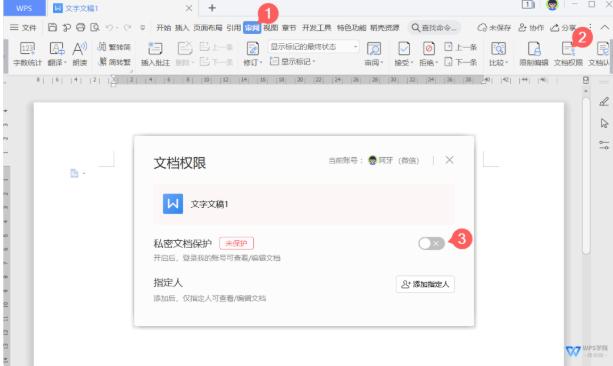Viewport: 613px width, 366px height.
Task: Click the 文字文稿1 file entry in dialog
Action: tap(304, 204)
